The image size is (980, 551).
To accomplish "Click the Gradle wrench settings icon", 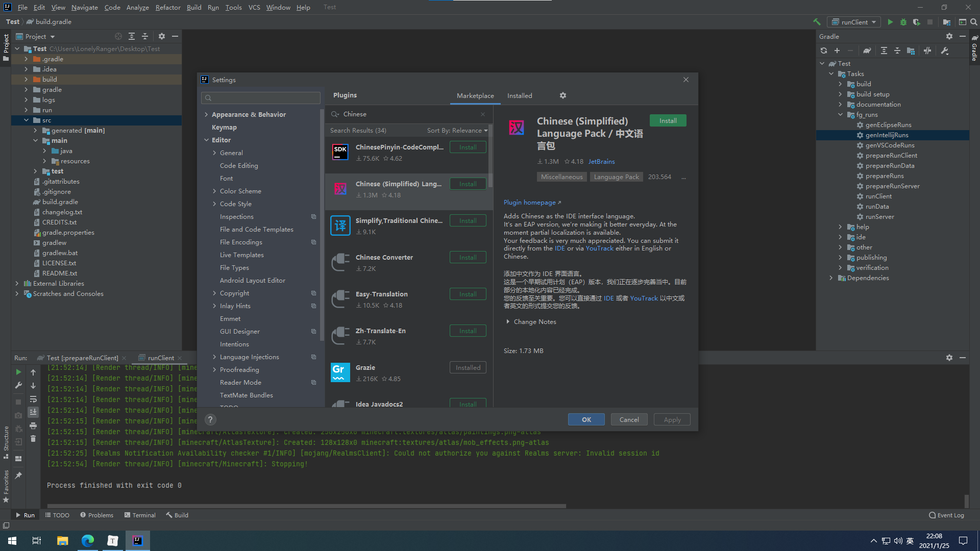I will pyautogui.click(x=944, y=51).
